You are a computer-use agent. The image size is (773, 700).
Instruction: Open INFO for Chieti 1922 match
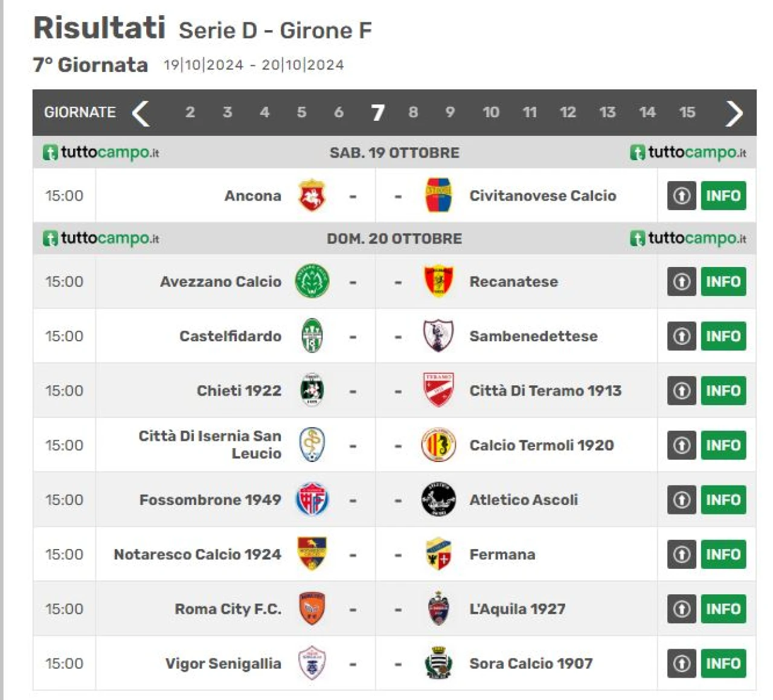point(723,390)
